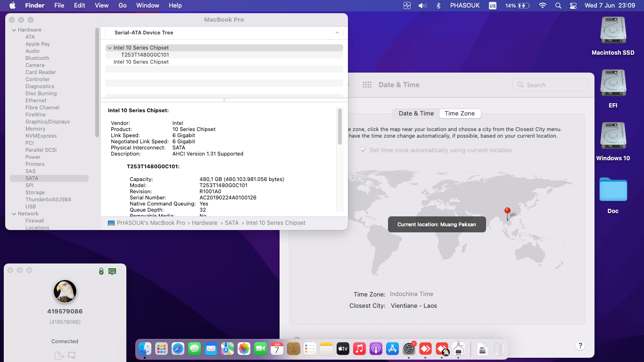Open the Window menu in the menu bar

click(148, 5)
